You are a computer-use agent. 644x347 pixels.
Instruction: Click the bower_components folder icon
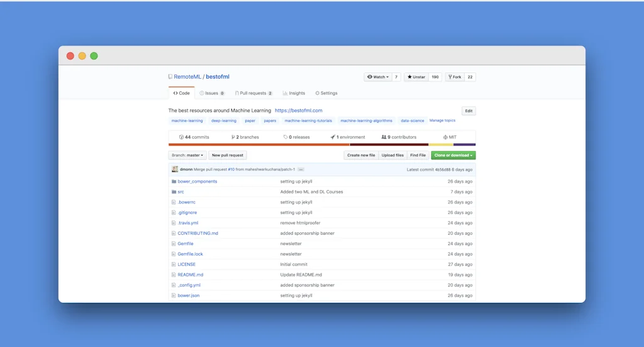pos(174,181)
